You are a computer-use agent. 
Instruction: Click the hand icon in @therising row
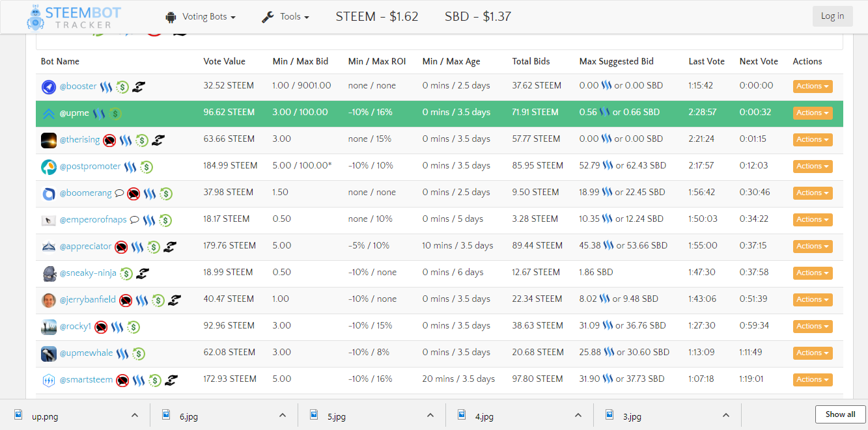pyautogui.click(x=158, y=140)
